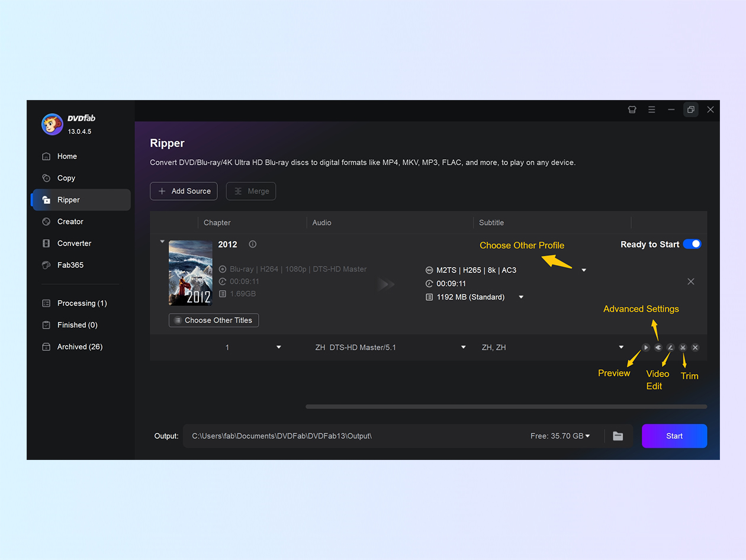This screenshot has height=560, width=746.
Task: Click the Preview playback icon
Action: pos(645,347)
